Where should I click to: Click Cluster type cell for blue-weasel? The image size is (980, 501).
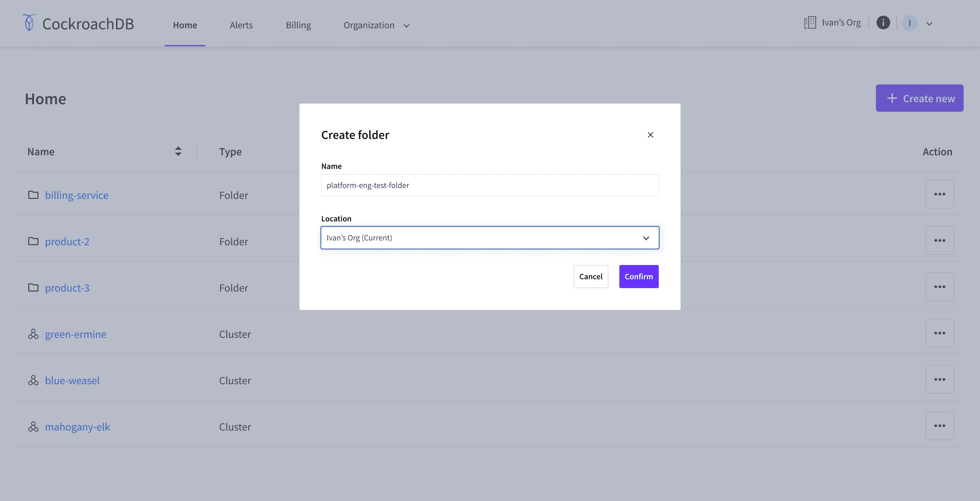tap(235, 380)
